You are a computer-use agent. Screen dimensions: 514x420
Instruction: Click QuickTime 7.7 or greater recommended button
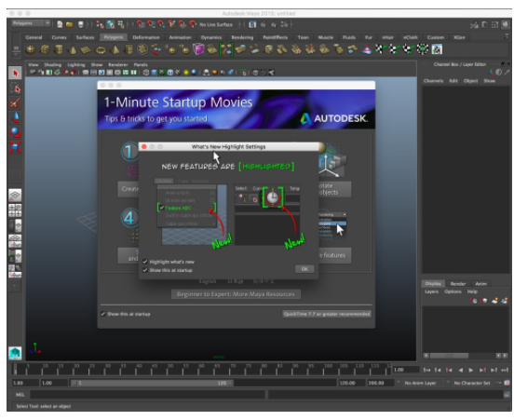tap(327, 314)
